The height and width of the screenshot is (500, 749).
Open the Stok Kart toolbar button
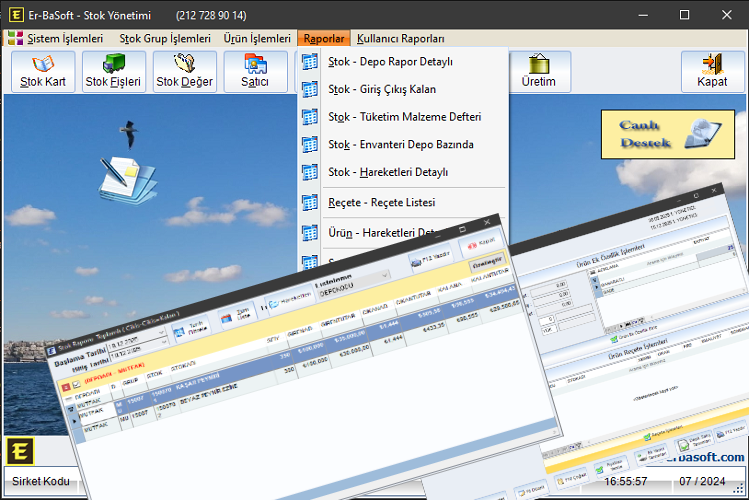pos(42,72)
